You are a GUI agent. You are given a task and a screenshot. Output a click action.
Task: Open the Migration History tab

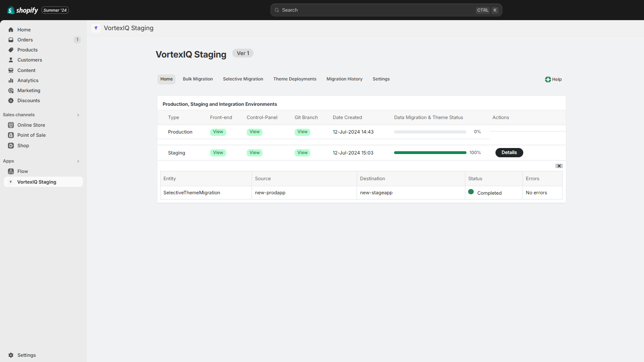coord(344,79)
